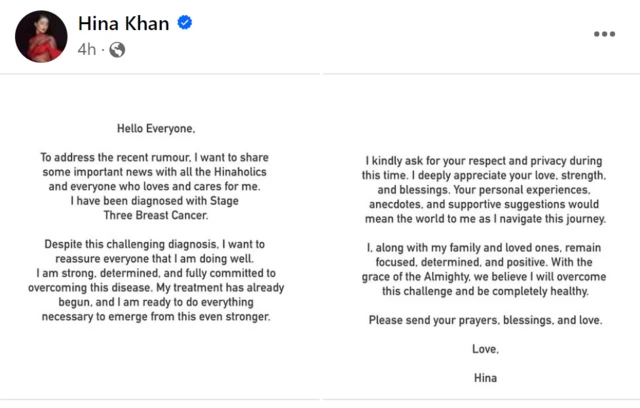The height and width of the screenshot is (408, 640).
Task: Open Hina Khan's profile picture
Action: 41,36
